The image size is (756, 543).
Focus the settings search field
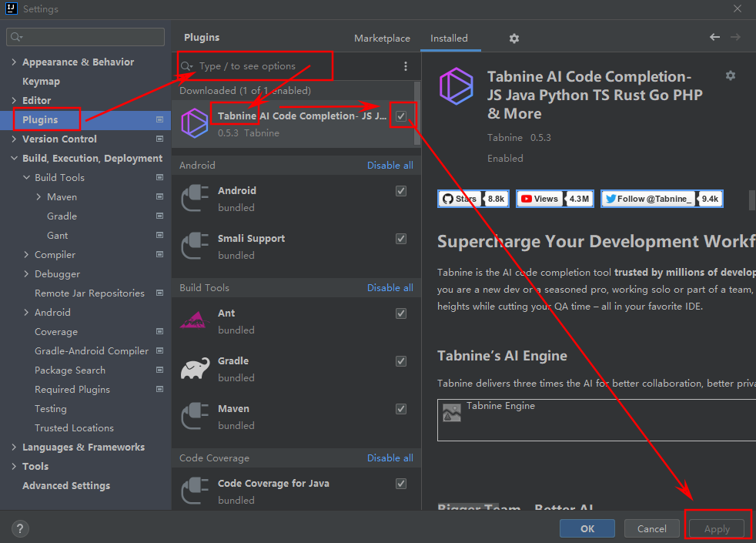point(85,37)
